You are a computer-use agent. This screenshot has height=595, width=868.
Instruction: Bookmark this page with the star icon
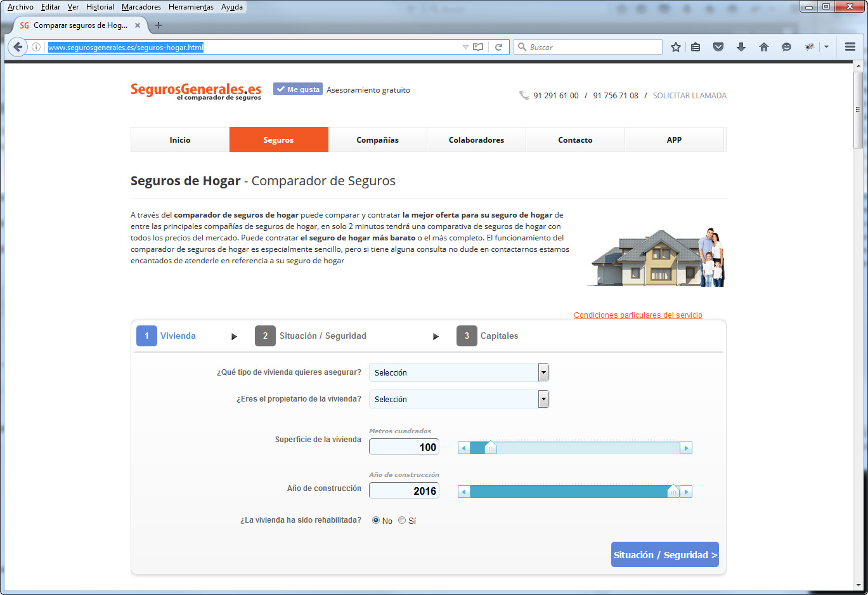pos(675,47)
